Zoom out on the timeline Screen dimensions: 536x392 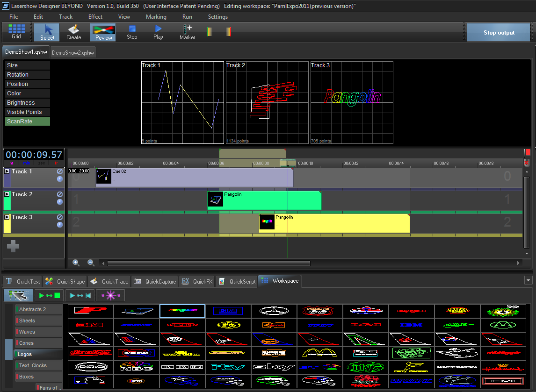click(x=91, y=263)
